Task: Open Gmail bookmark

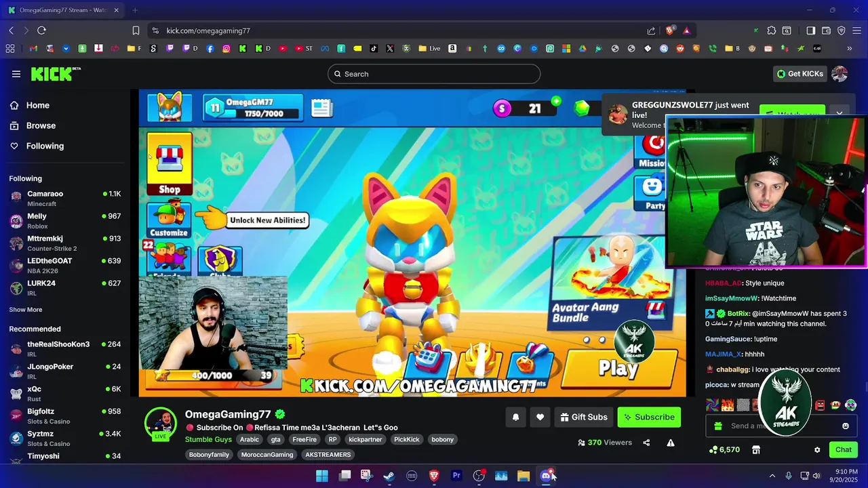Action: (33, 49)
